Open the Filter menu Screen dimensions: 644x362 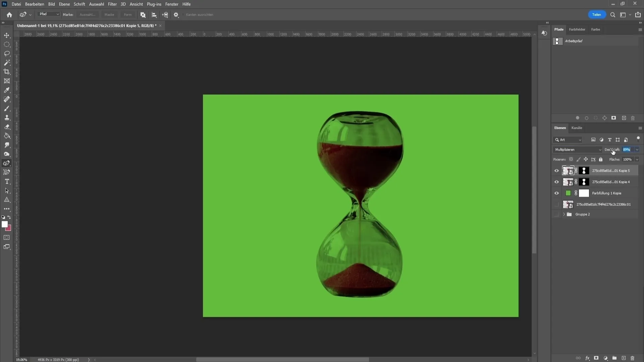pos(112,4)
